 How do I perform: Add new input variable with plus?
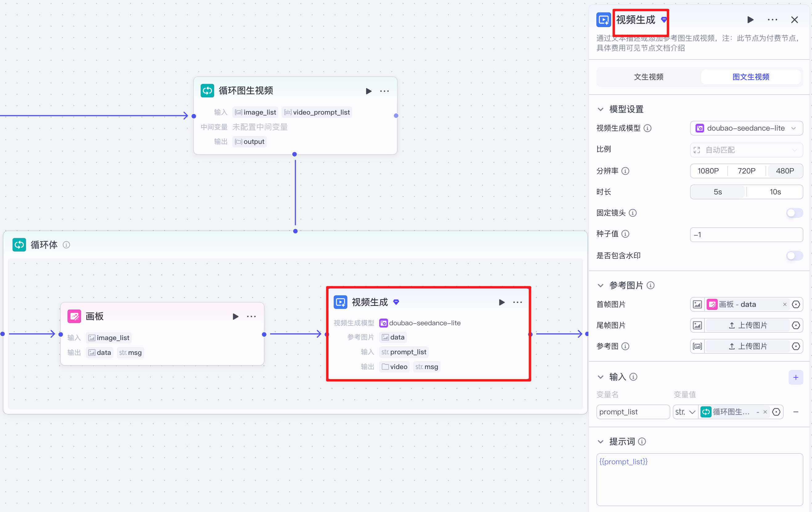(x=795, y=377)
